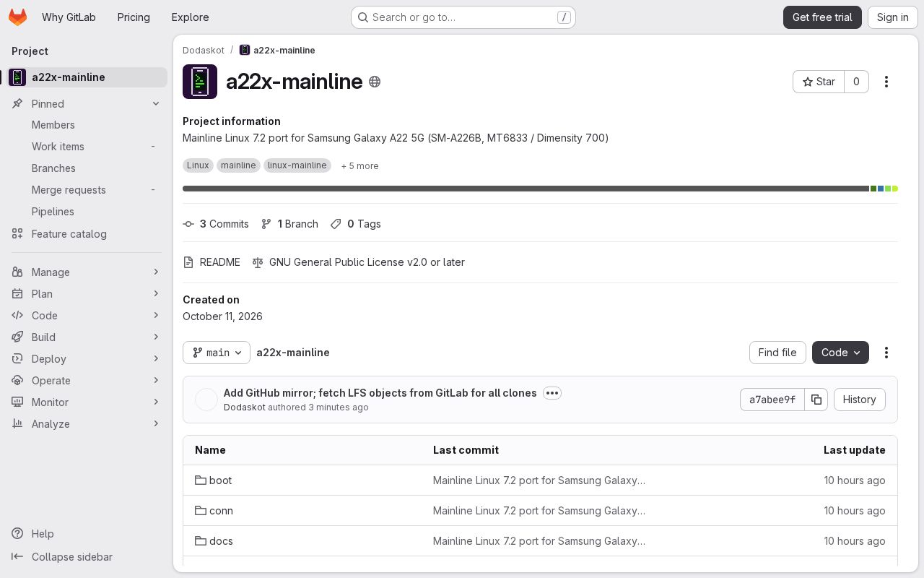Click the commit author avatar for Dodaskot
Screen dimensions: 924x578
(x=206, y=400)
